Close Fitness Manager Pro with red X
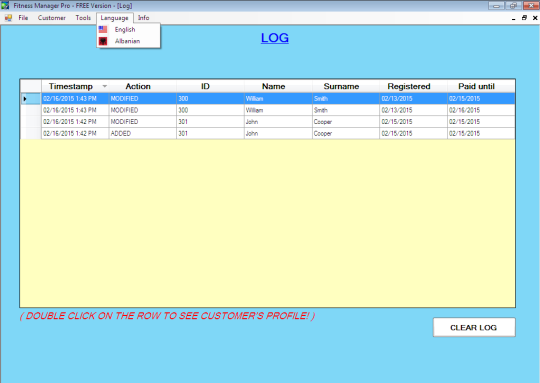This screenshot has width=540, height=383. point(531,6)
